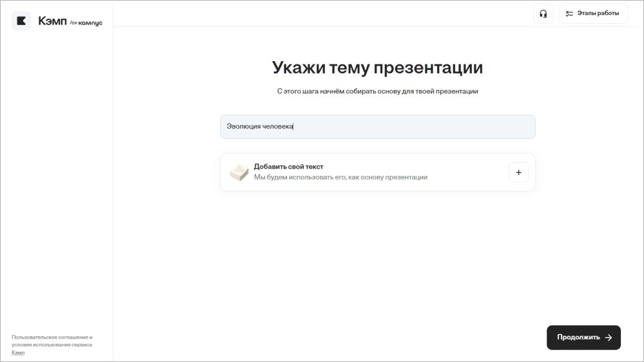The height and width of the screenshot is (362, 644).
Task: Click the Добавить свой текст title
Action: click(x=288, y=167)
